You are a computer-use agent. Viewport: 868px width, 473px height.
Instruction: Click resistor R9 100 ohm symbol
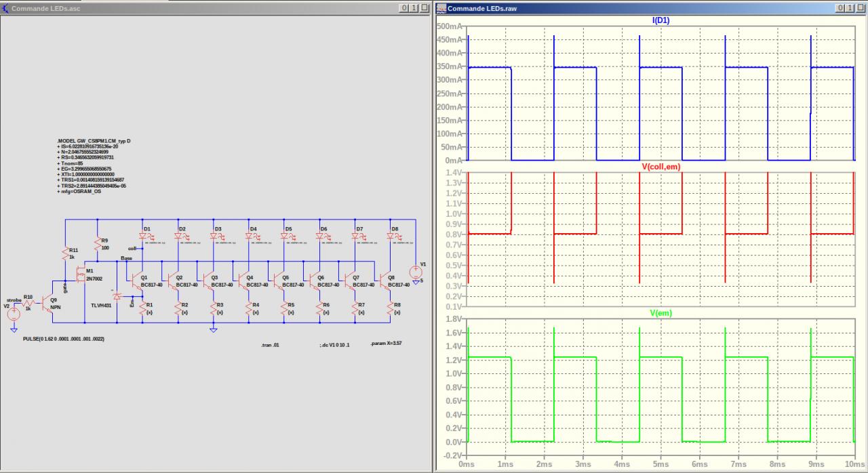(98, 245)
